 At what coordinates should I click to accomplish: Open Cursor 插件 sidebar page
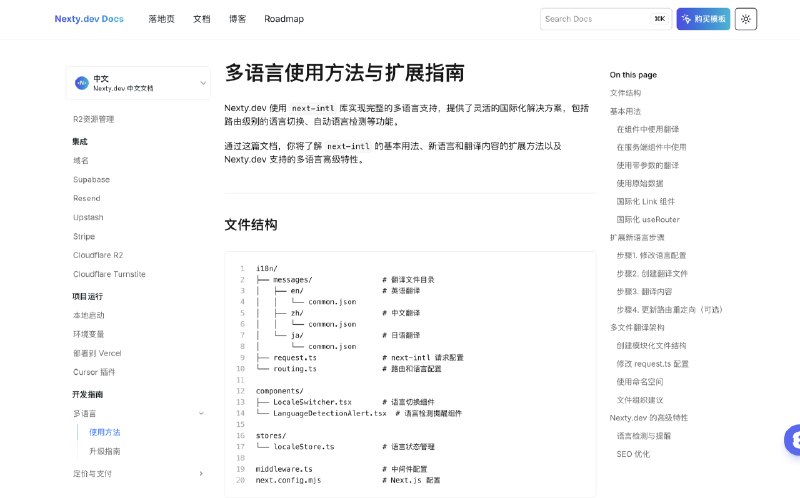pyautogui.click(x=94, y=372)
